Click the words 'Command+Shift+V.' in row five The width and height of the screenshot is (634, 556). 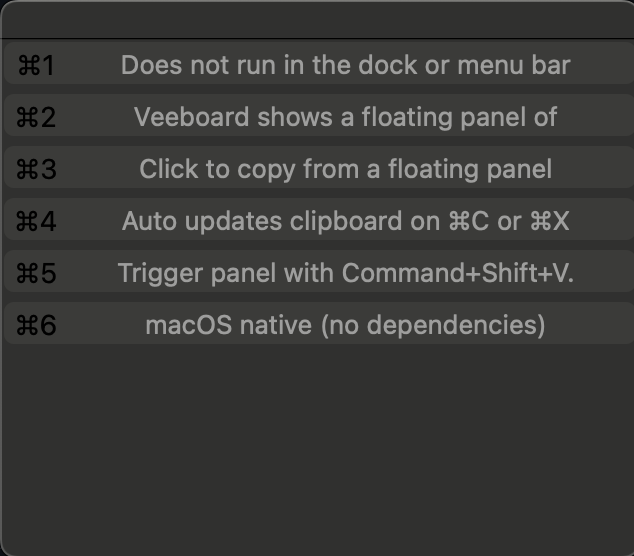pyautogui.click(x=458, y=273)
